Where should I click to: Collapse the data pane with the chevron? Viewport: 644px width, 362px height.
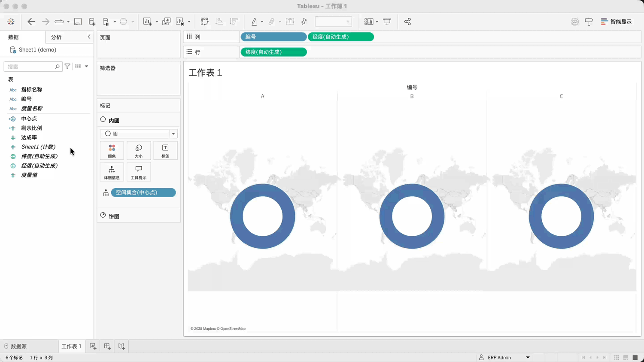pyautogui.click(x=89, y=37)
